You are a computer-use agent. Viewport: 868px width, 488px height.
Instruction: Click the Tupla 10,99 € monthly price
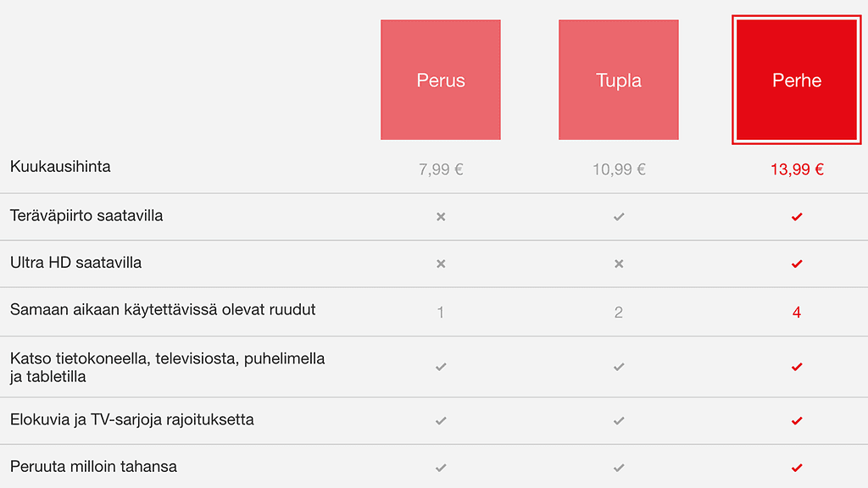coord(619,169)
